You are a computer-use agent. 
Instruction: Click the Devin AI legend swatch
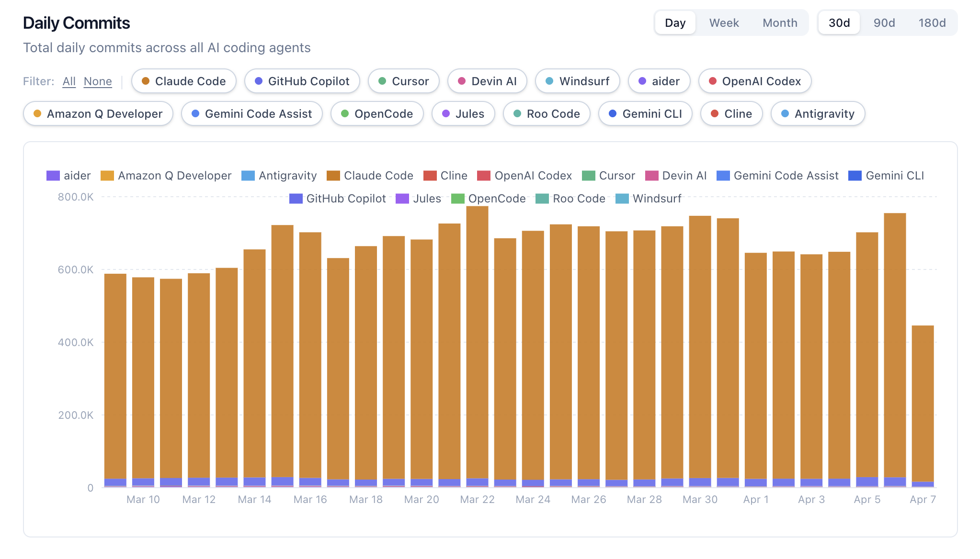click(x=651, y=176)
